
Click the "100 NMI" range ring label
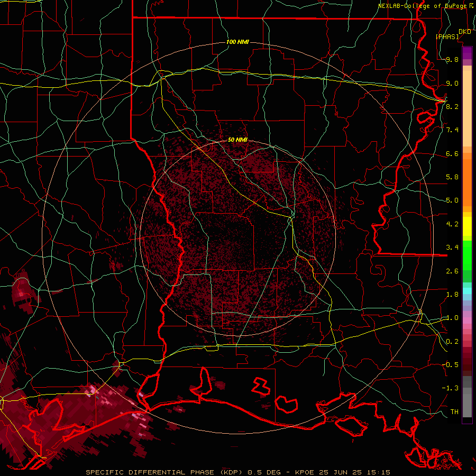[237, 42]
